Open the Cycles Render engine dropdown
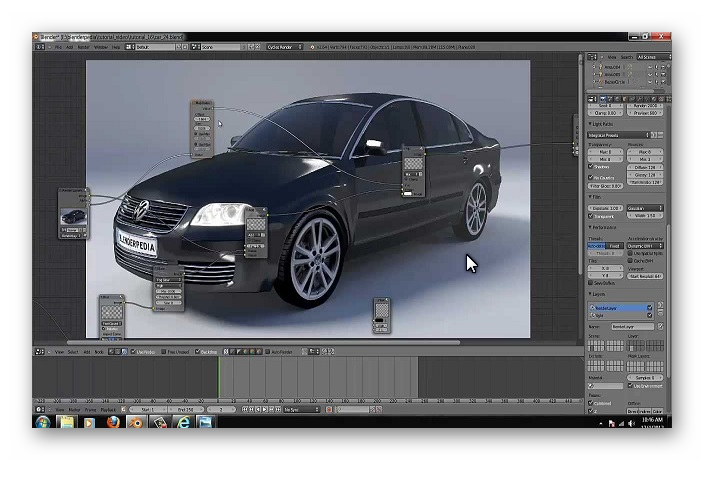 [285, 47]
